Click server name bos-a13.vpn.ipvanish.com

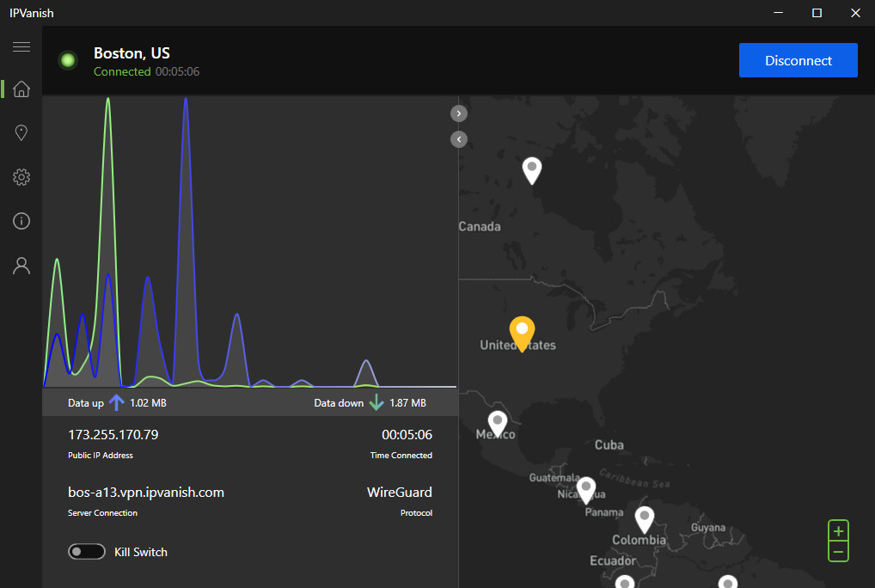point(146,492)
